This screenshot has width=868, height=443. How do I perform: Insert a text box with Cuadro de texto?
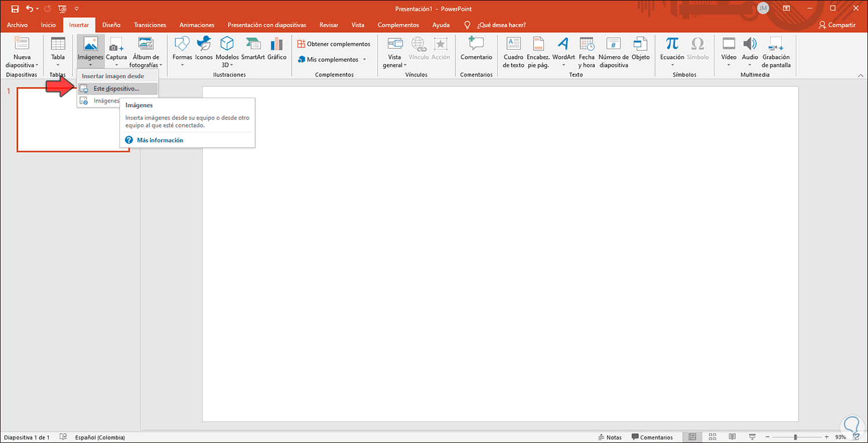click(x=513, y=45)
